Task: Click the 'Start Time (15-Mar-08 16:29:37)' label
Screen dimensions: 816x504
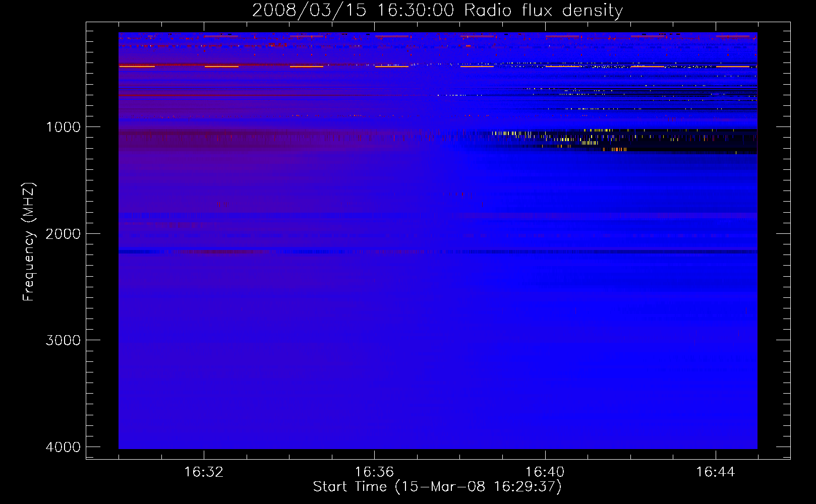Action: 437,487
